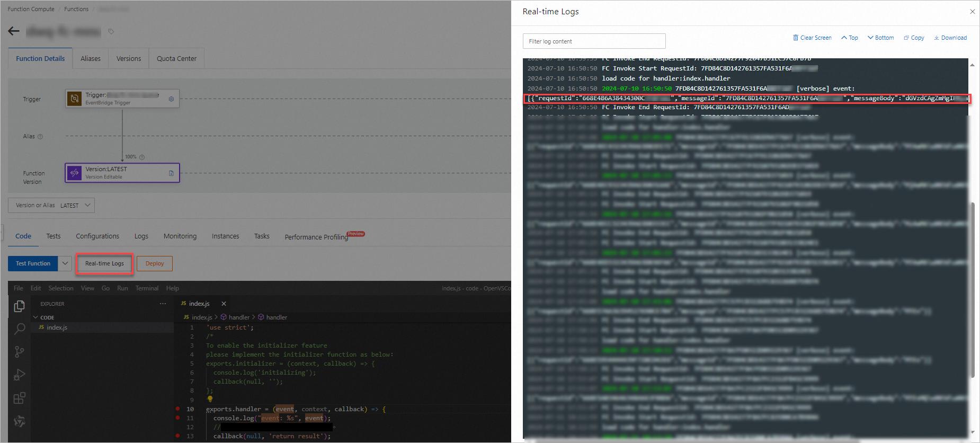
Task: Select index.js in Explorer tree
Action: (102, 327)
